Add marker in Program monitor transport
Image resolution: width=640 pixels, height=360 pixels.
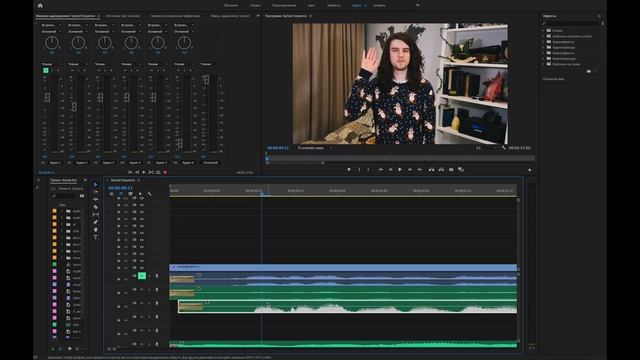click(349, 169)
